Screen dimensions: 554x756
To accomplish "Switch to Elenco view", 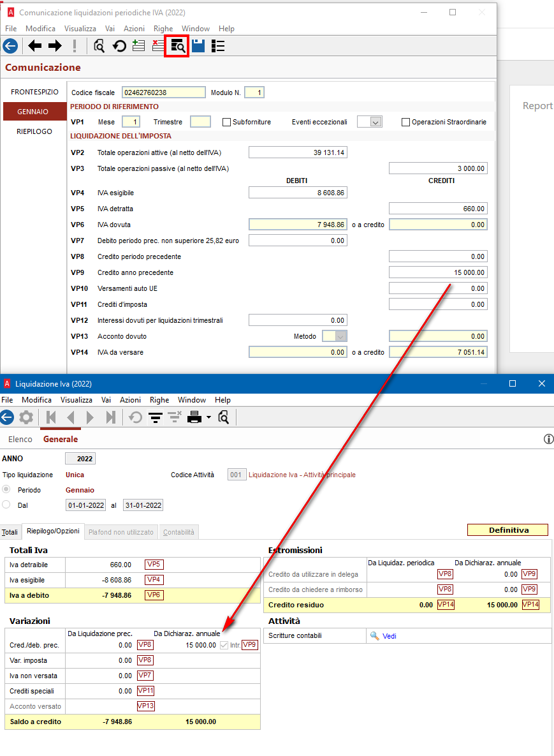I will pos(20,439).
